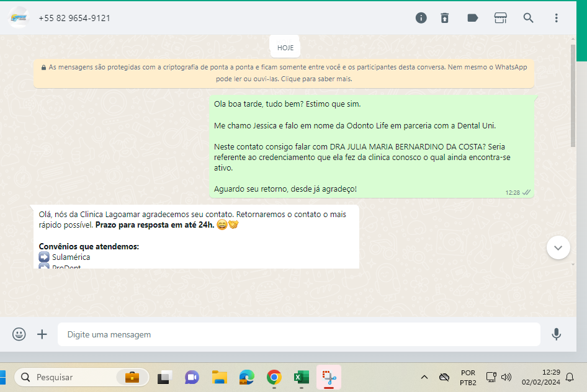Screen dimensions: 587x392
Task: Open the emoji picker
Action: (x=19, y=334)
